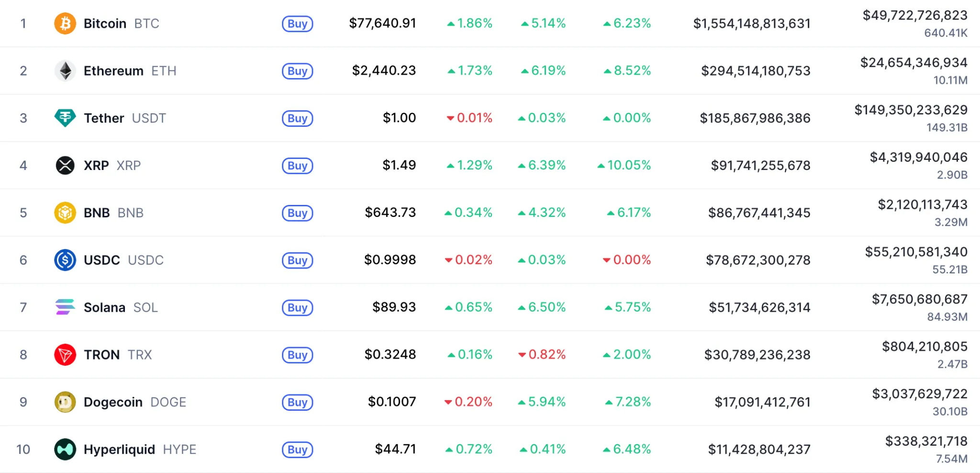980x473 pixels.
Task: Select Tether's market cap value $185,867,986,386
Action: [755, 118]
